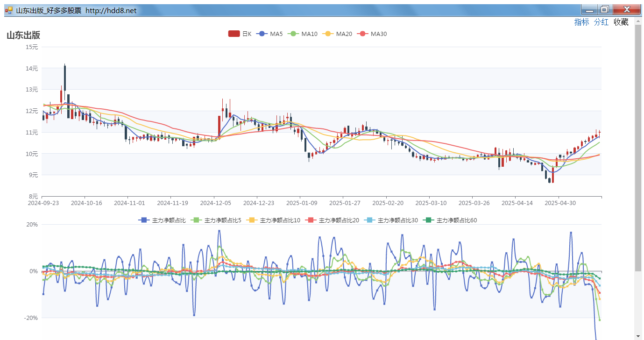Click the 山东出版 chart title
Image resolution: width=644 pixels, height=340 pixels.
[23, 35]
